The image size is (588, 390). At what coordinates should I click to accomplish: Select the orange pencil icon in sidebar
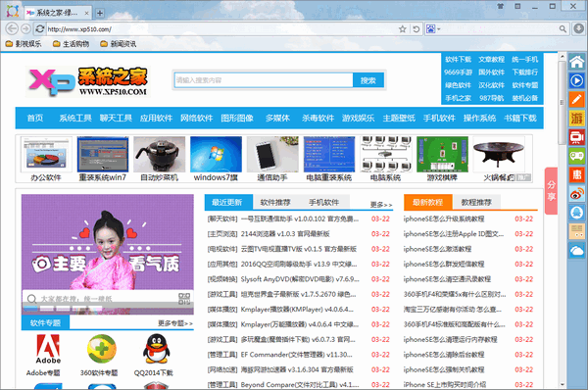577,99
